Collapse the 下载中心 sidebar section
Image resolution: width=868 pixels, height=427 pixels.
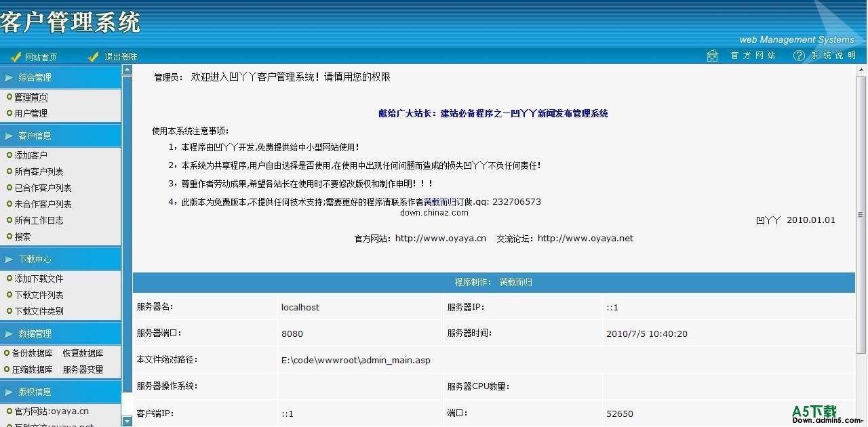(x=60, y=259)
